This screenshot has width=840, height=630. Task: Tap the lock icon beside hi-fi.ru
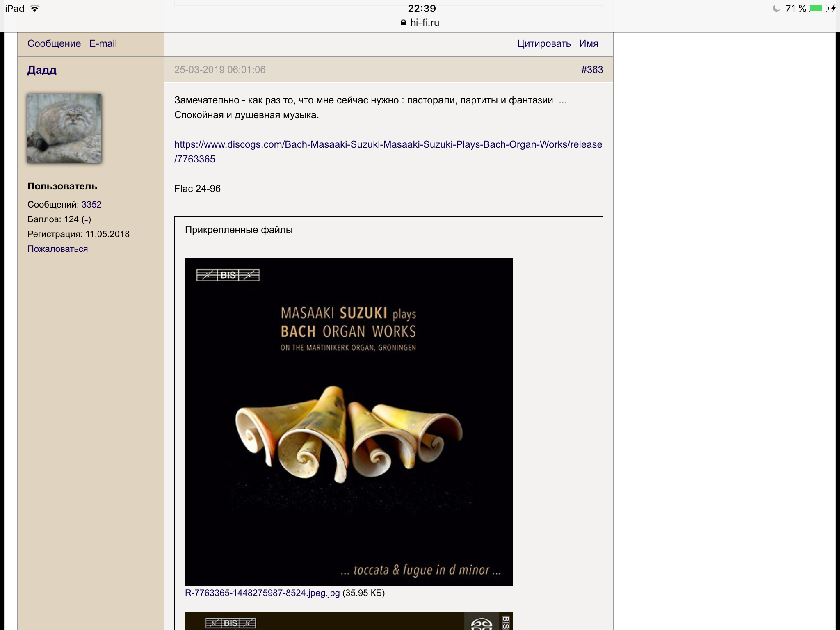(403, 23)
